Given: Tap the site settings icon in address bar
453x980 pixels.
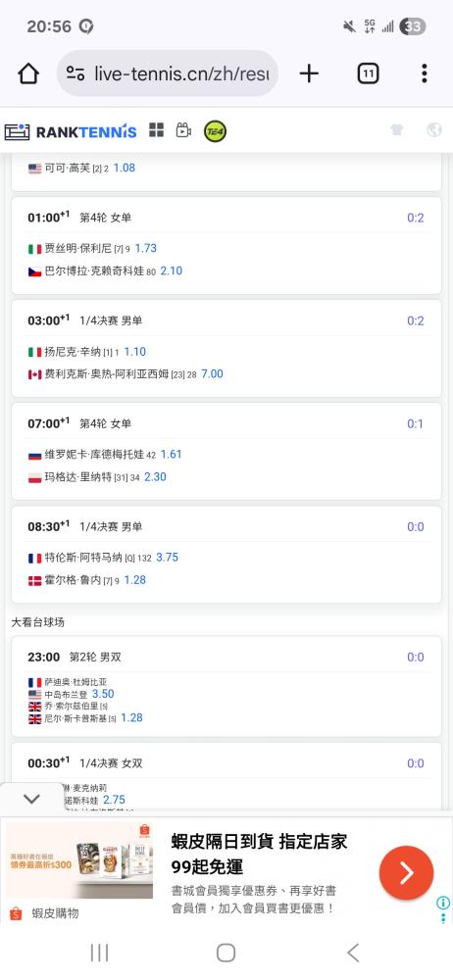Looking at the screenshot, I should tap(75, 73).
